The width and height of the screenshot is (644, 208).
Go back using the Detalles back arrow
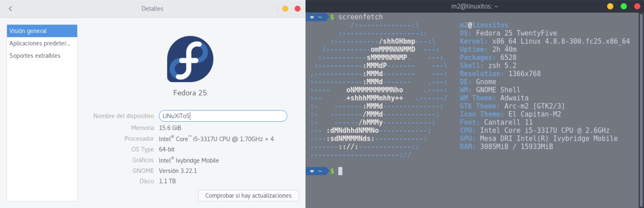tap(11, 8)
